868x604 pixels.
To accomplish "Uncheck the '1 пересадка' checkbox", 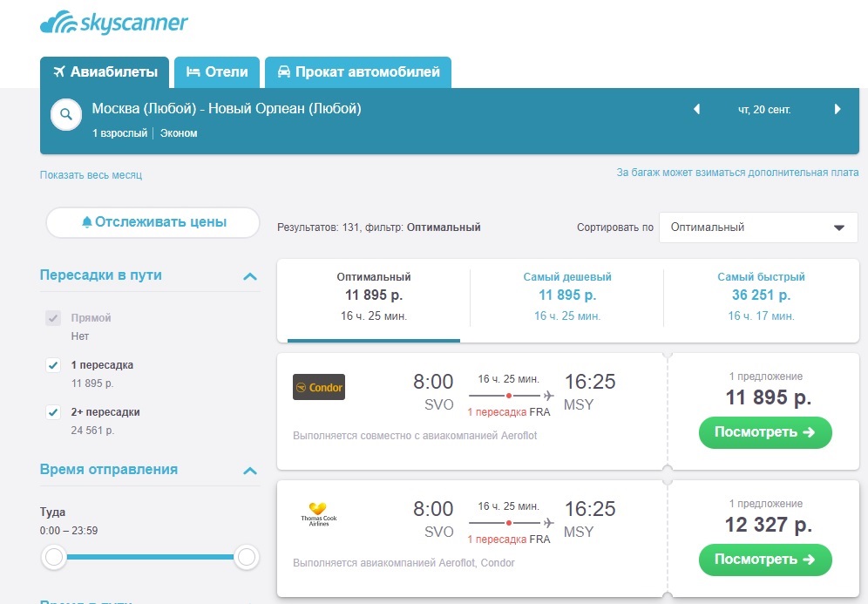I will 52,365.
